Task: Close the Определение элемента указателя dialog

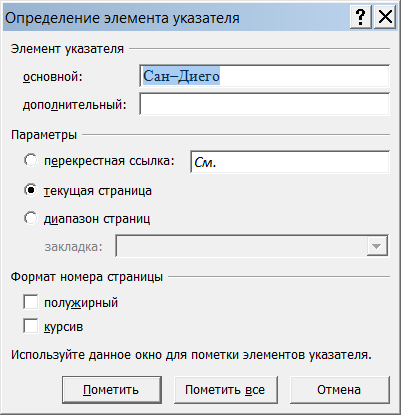Action: (x=385, y=17)
